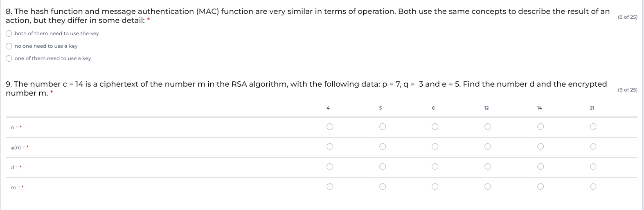Screen dimensions: 644x210
Task: Set n = 14 in the RSA grid
Action: (x=540, y=127)
